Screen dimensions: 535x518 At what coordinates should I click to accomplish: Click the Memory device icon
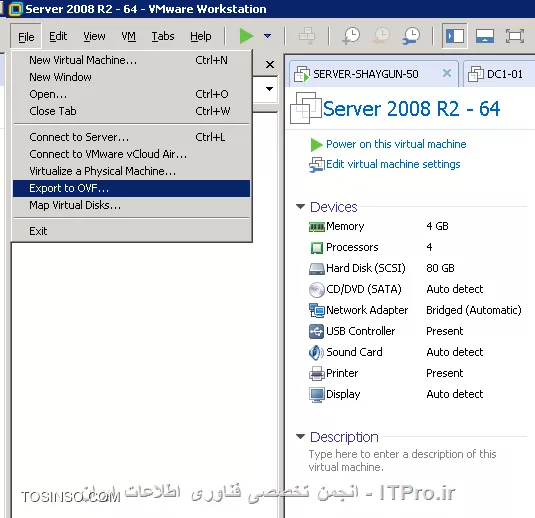317,227
